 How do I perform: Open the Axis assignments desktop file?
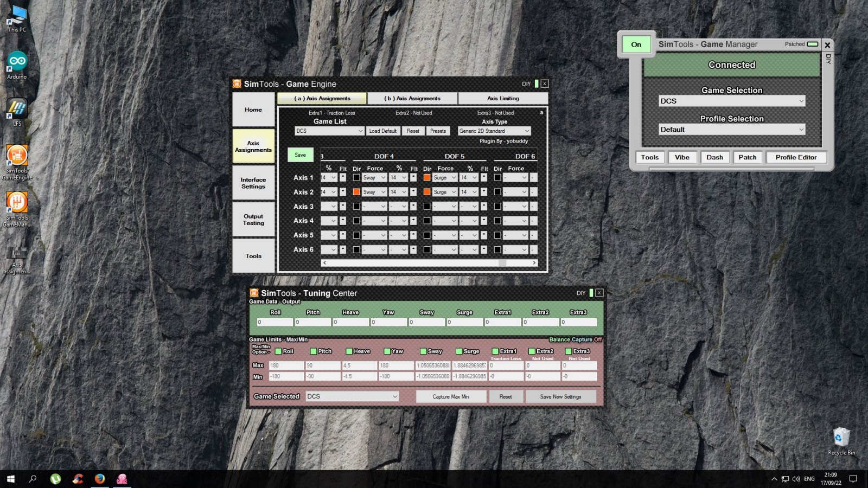coord(17,259)
